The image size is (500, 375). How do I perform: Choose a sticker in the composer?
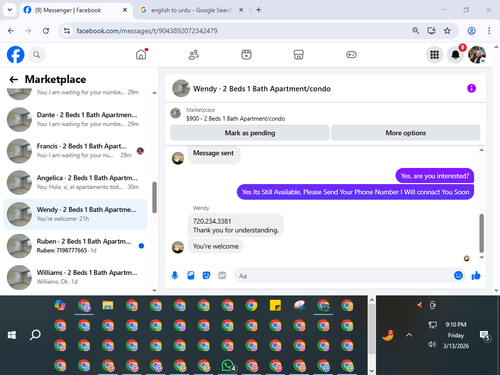coord(207,275)
